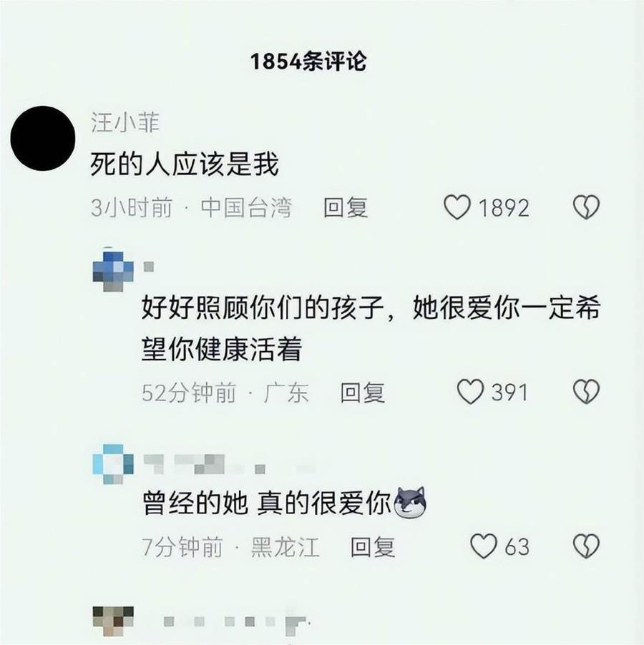This screenshot has width=644, height=645.
Task: Tap broken heart on the Guangdong reply
Action: (x=586, y=391)
